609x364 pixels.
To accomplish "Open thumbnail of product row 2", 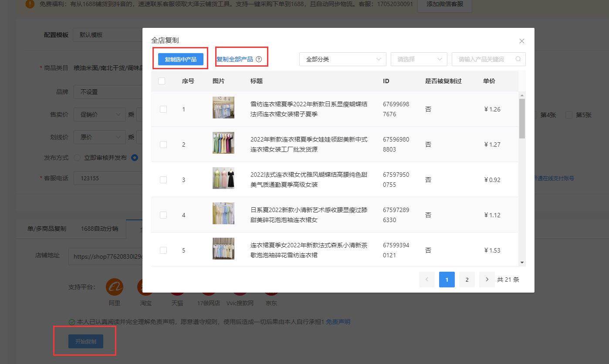I will [223, 143].
